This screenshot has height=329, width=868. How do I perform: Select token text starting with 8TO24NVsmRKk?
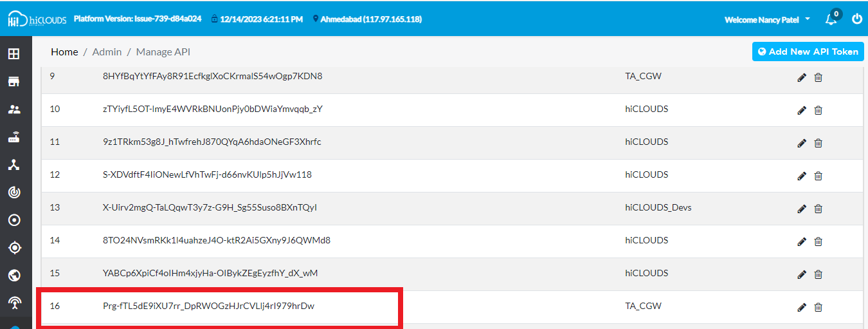[x=217, y=240]
